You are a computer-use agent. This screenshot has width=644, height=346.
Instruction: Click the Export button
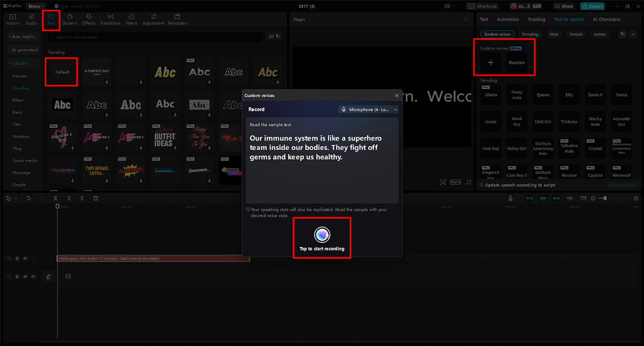click(x=592, y=6)
